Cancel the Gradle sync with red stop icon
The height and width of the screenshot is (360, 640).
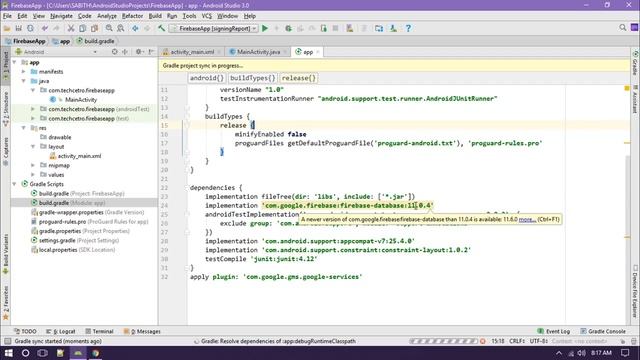(483, 341)
